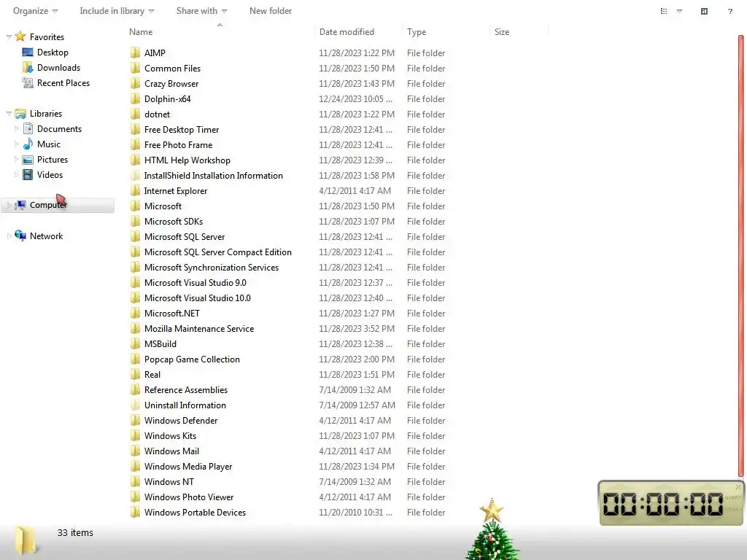Click the Windows Mail folder name
Viewport: 747px width, 560px height.
point(171,451)
